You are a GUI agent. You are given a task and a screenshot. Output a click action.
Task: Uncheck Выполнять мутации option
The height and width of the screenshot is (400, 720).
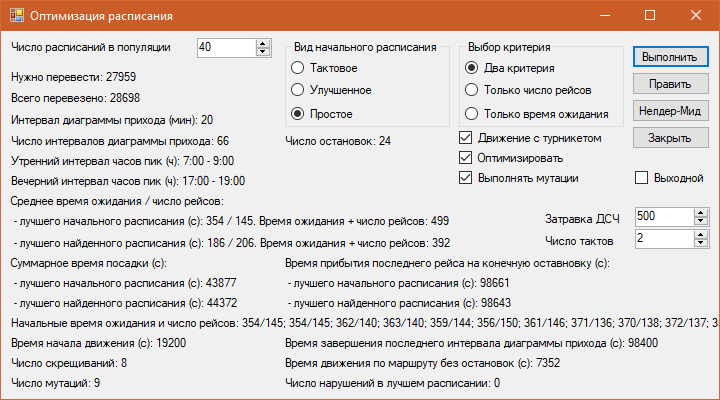pos(465,178)
